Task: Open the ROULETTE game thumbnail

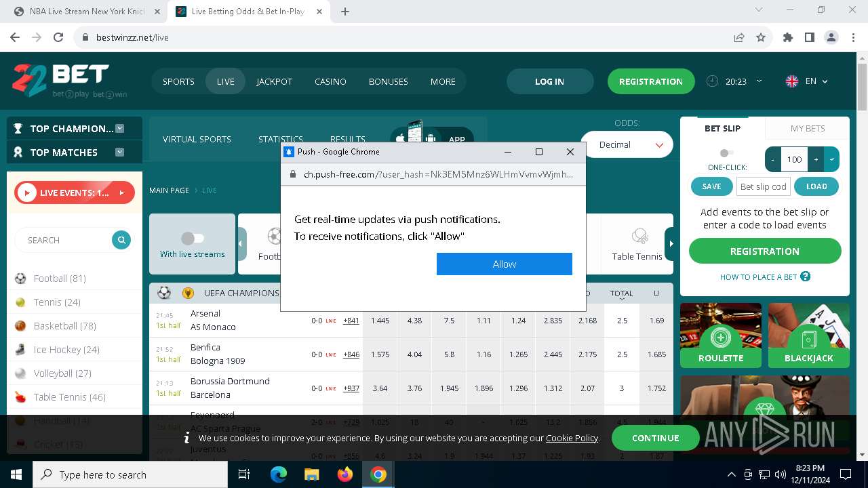Action: pyautogui.click(x=721, y=335)
